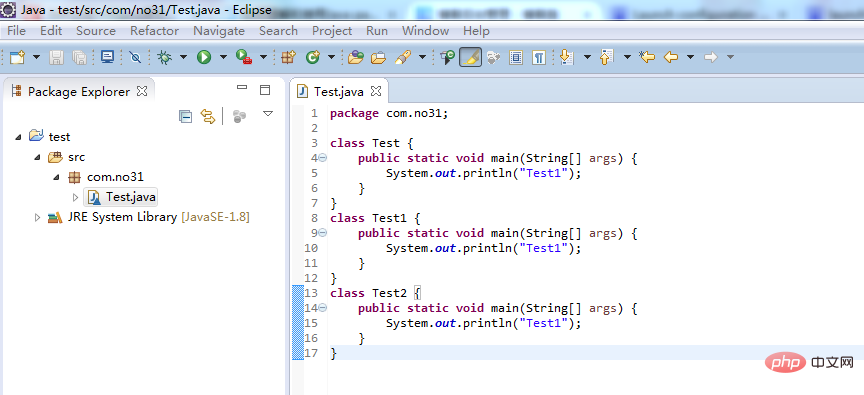Click the Forward navigation arrow
The width and height of the screenshot is (864, 395).
coord(711,57)
